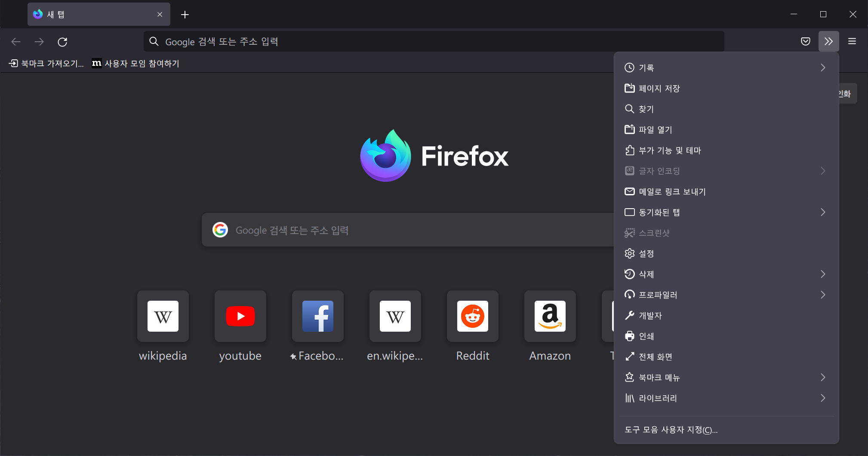
Task: Choose 파일 열기 menu entry
Action: pyautogui.click(x=726, y=129)
